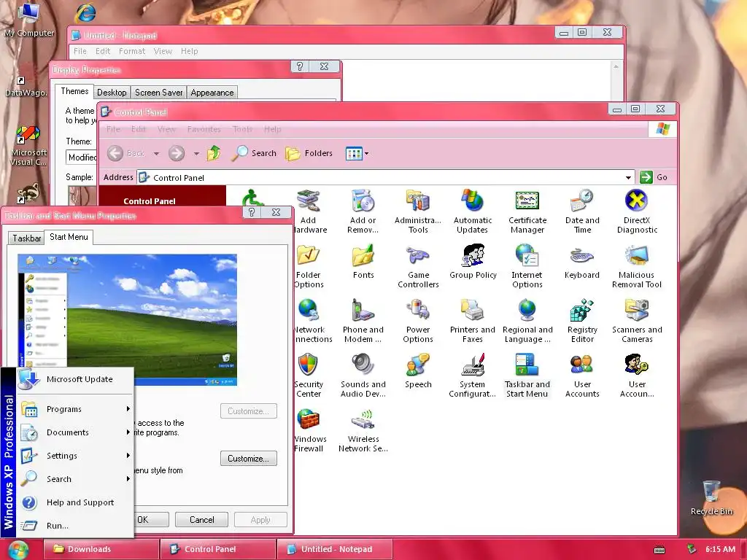Open Fonts folder icon
This screenshot has width=747, height=560.
point(363,262)
